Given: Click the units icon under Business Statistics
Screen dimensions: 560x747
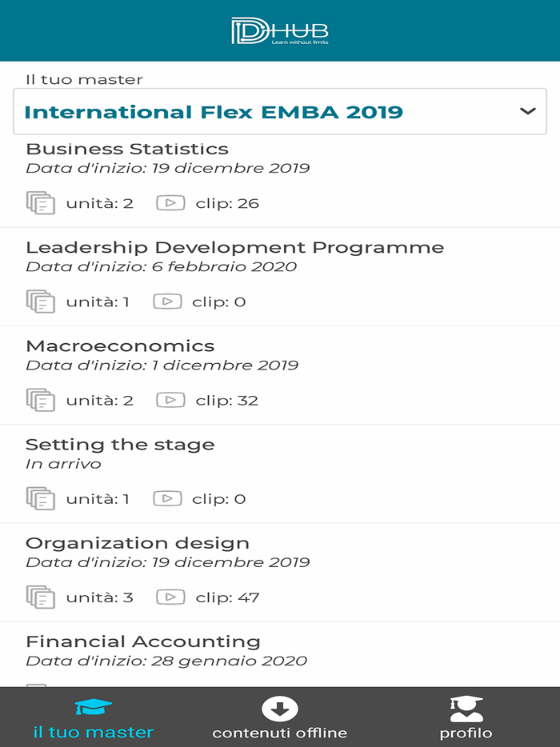Looking at the screenshot, I should (41, 203).
